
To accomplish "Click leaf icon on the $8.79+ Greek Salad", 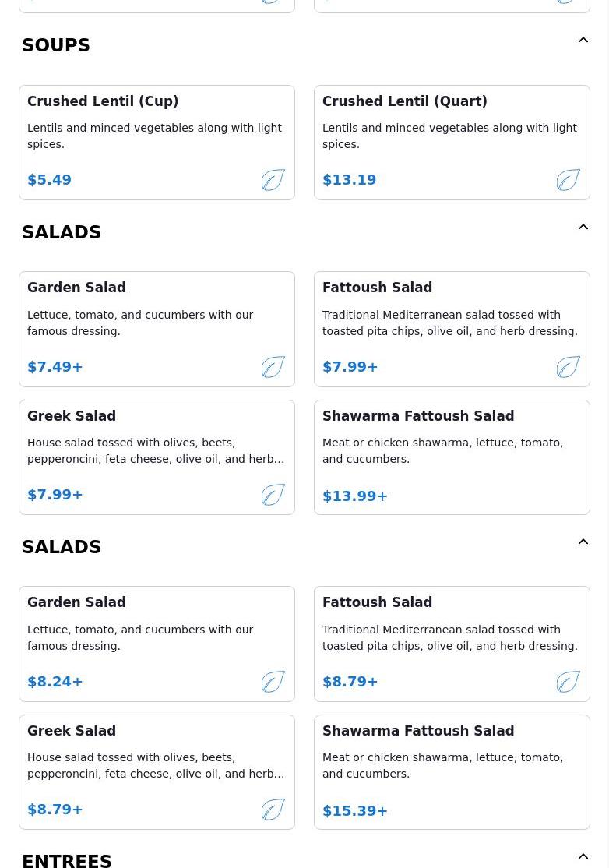I will point(273,810).
